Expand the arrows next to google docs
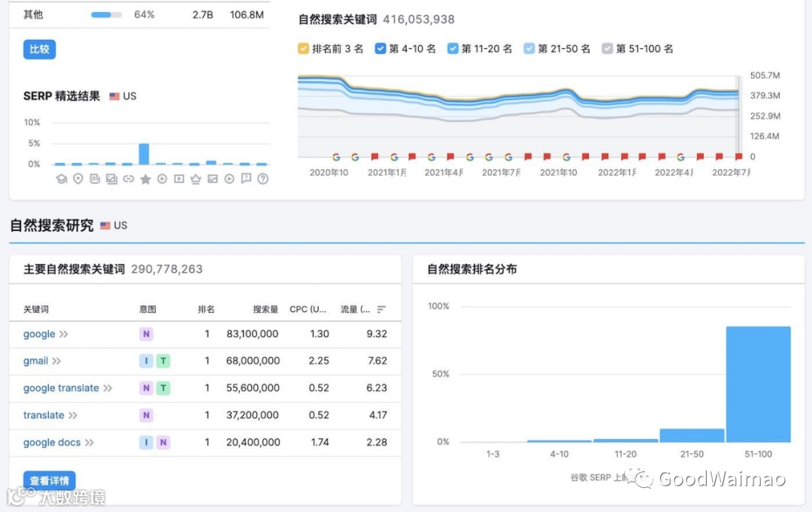 (89, 443)
